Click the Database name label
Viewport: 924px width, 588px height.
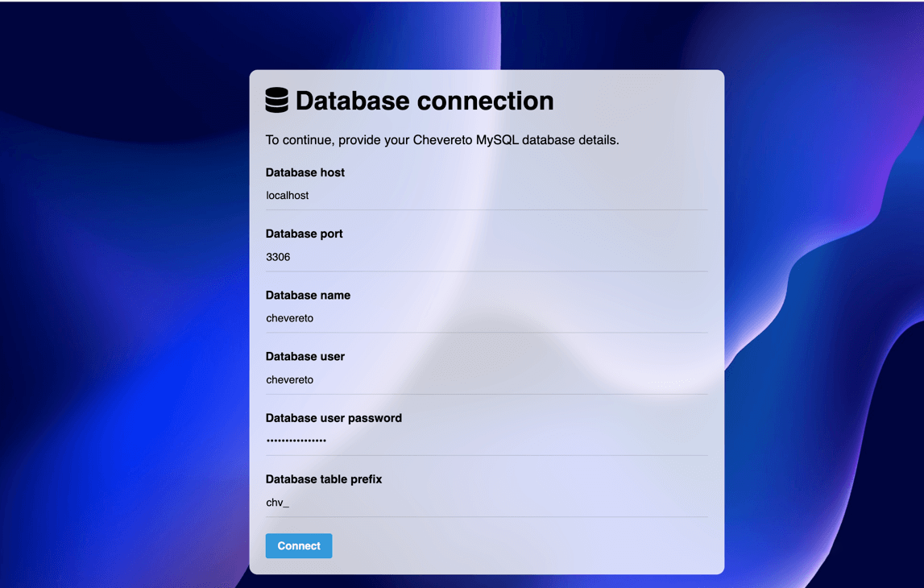[x=308, y=295]
